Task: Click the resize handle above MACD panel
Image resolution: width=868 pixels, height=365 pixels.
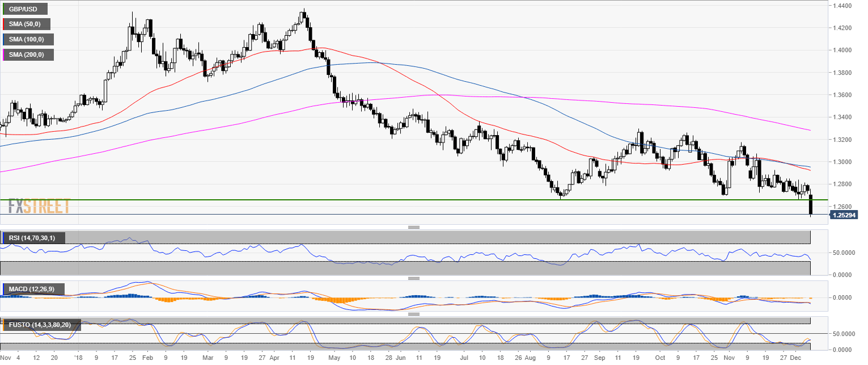Action: [x=414, y=278]
